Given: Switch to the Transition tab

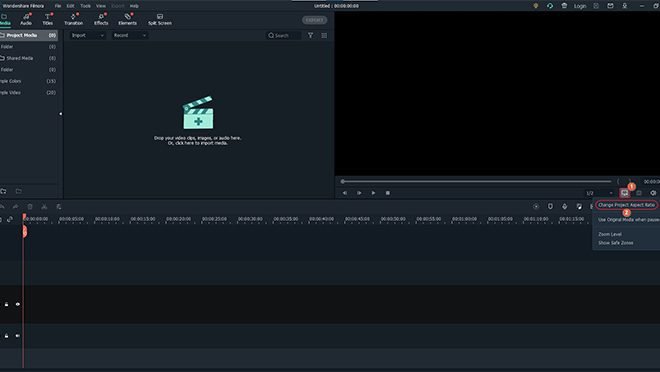Looking at the screenshot, I should [x=74, y=19].
